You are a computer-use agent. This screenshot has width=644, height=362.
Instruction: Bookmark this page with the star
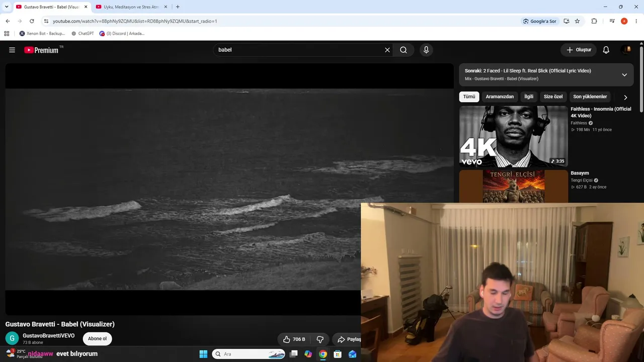[x=577, y=21]
